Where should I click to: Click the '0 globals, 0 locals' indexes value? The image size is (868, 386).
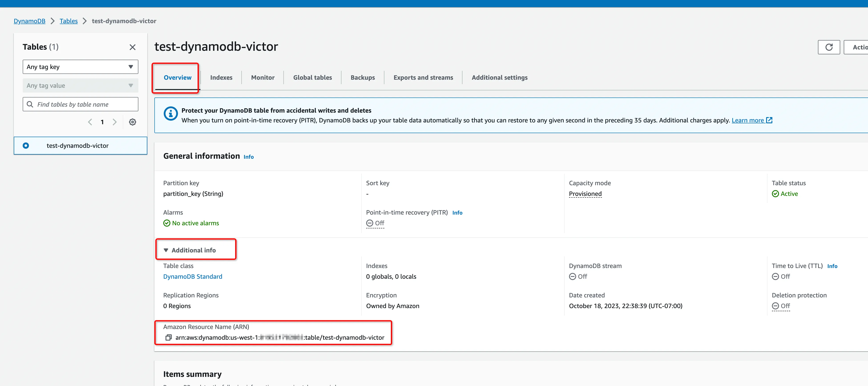pyautogui.click(x=391, y=276)
